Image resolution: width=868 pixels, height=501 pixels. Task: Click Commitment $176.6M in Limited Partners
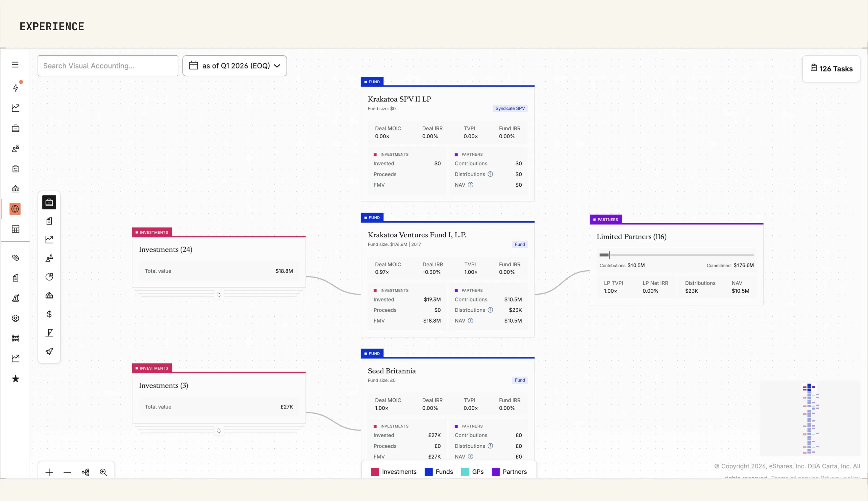pos(730,265)
